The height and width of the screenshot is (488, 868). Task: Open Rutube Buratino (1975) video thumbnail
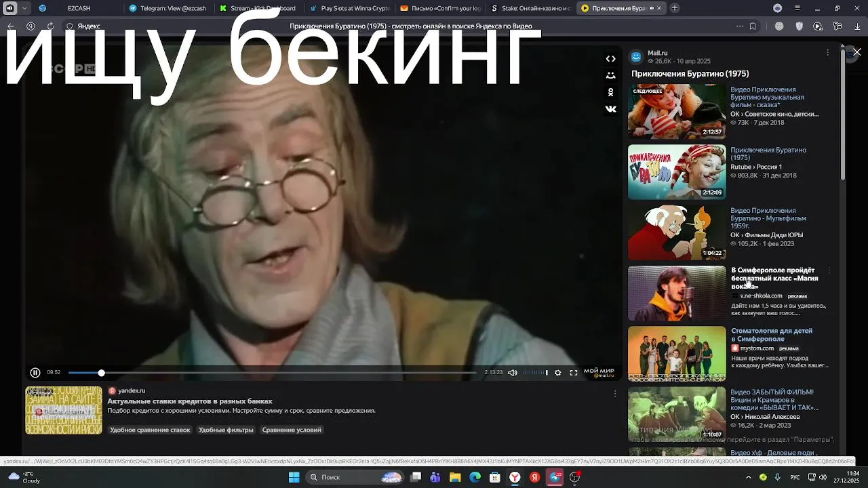677,172
